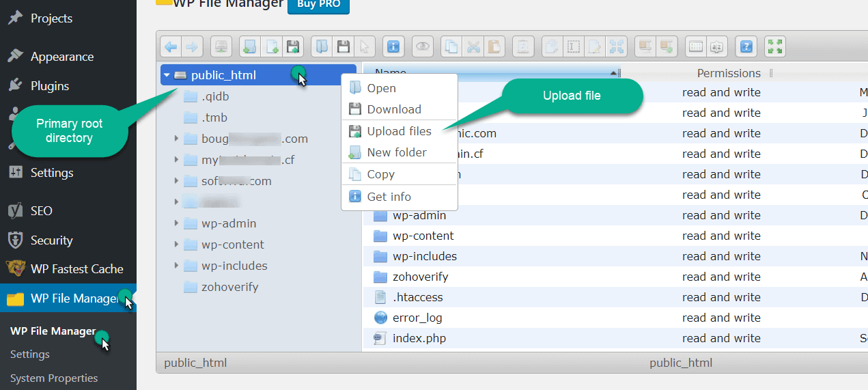868x390 pixels.
Task: Switch view mode with the View toolbar icon
Action: [x=696, y=46]
